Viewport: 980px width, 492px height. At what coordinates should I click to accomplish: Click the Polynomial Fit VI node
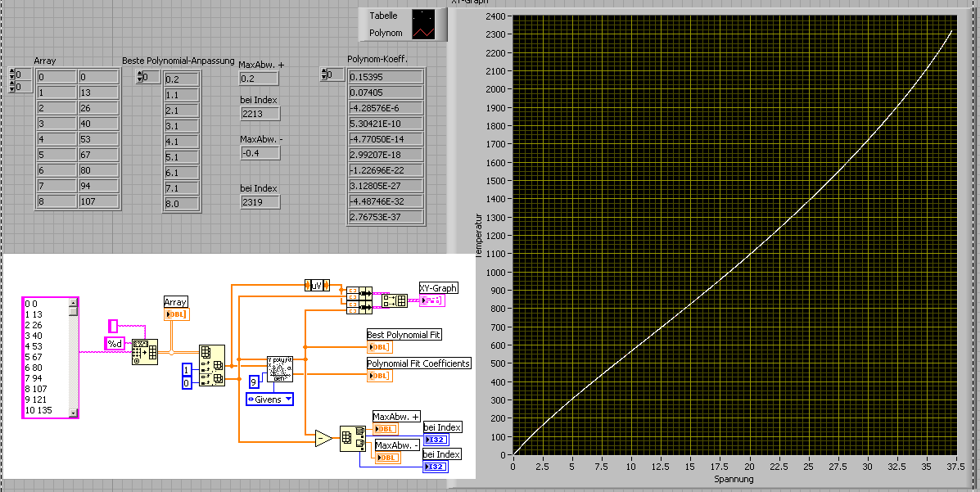(279, 369)
